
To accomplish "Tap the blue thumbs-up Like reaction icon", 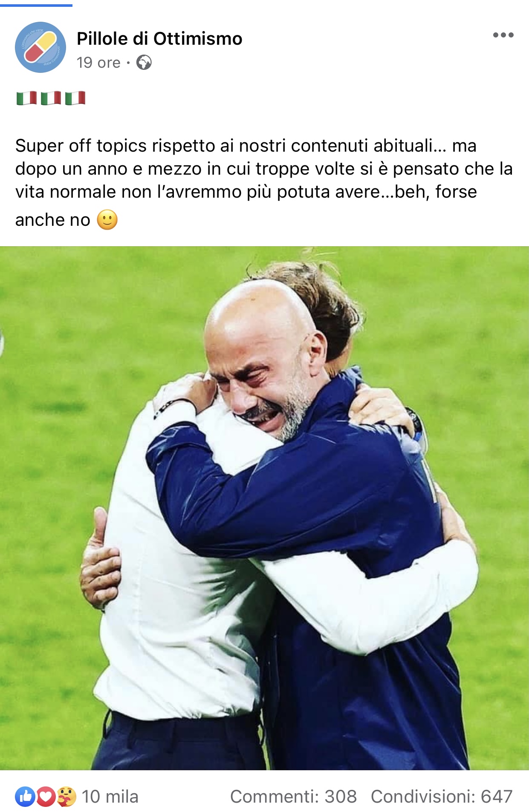I will [x=26, y=796].
